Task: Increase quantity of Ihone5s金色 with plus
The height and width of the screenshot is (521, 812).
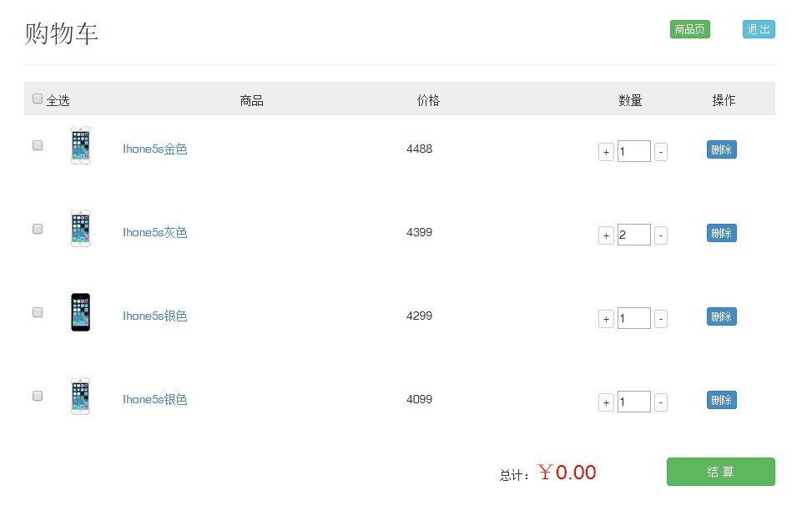Action: click(x=606, y=152)
